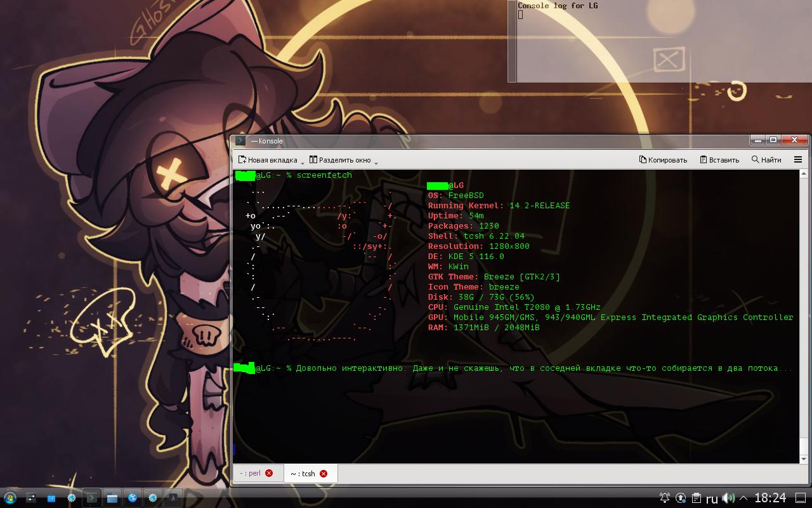The height and width of the screenshot is (508, 812).
Task: Switch to the blue KDE browser task button
Action: [133, 498]
